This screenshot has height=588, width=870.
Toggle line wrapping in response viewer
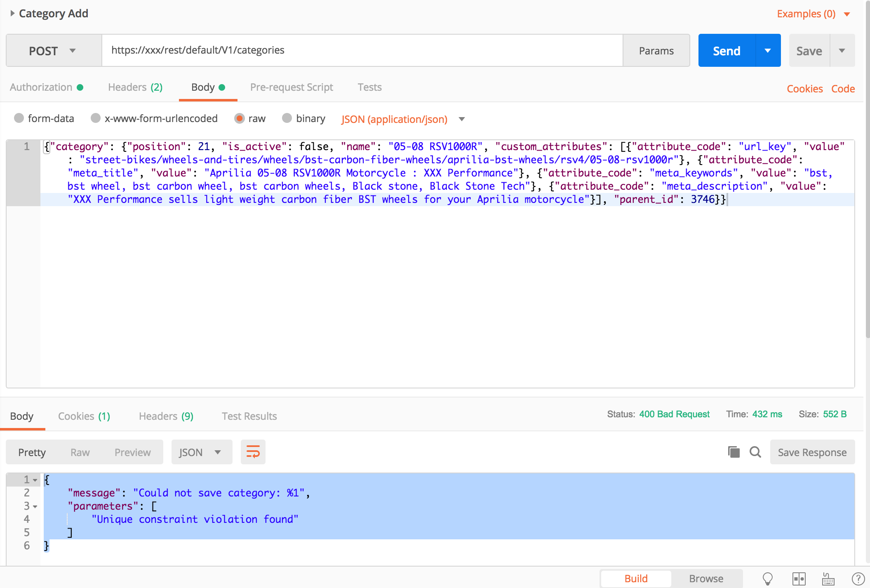(253, 452)
